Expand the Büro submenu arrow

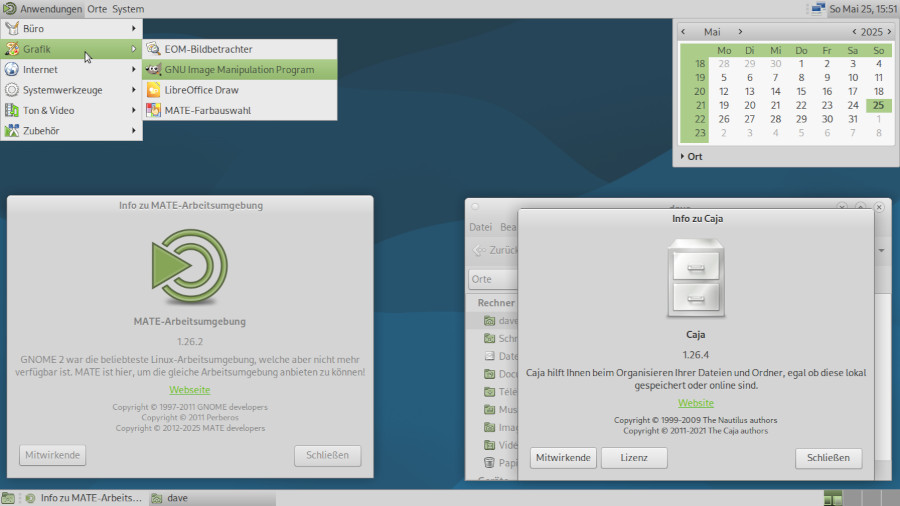click(134, 29)
